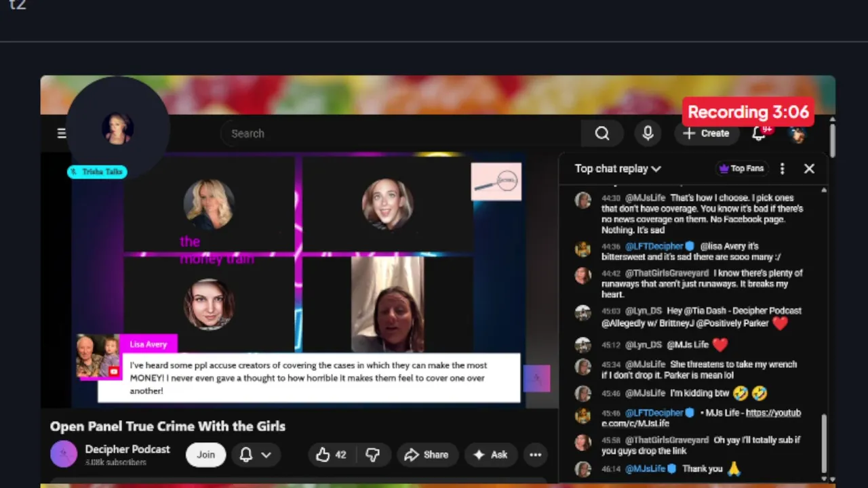Click the 45:12 @Lyn_DS avatar
The width and height of the screenshot is (868, 488).
click(x=583, y=345)
